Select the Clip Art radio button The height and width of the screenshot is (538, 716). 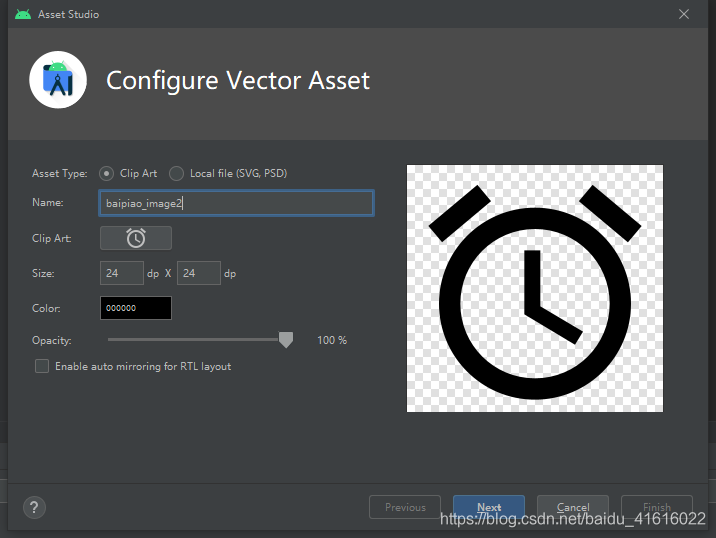(x=106, y=174)
